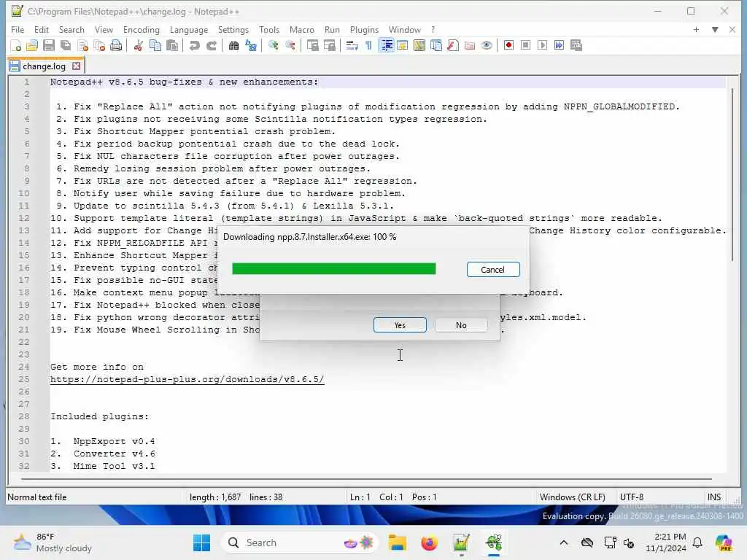The width and height of the screenshot is (747, 560).
Task: Open Find with binoculars icon
Action: (x=233, y=46)
